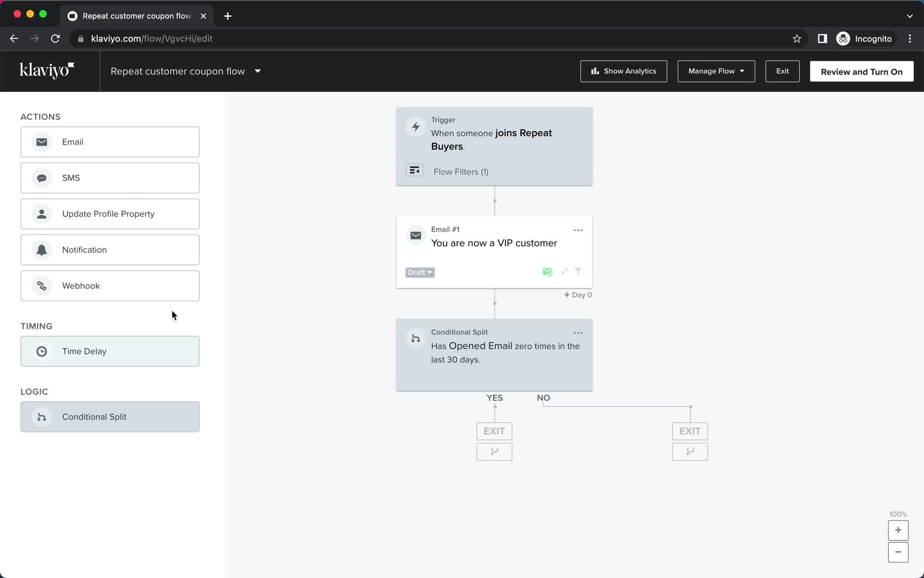Click the Review and Turn On button

tap(861, 71)
